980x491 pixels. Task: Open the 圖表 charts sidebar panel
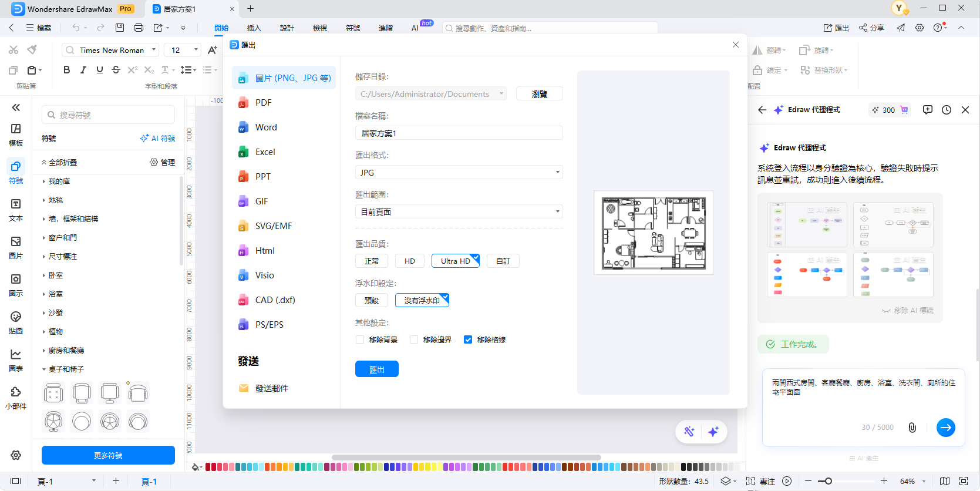pos(16,361)
